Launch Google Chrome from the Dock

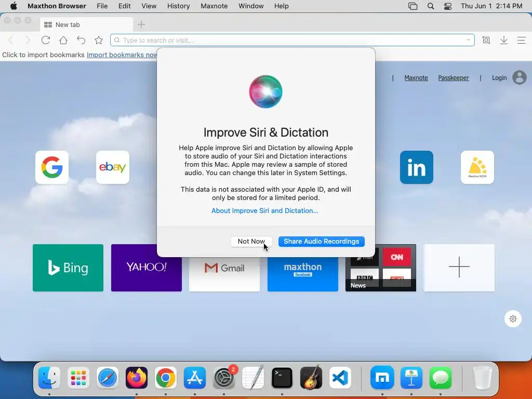tap(166, 378)
